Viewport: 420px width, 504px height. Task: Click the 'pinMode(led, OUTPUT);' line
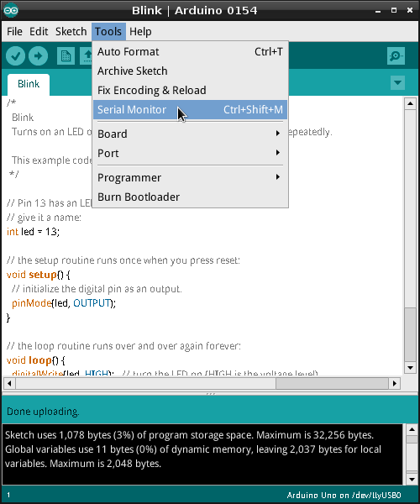point(64,303)
